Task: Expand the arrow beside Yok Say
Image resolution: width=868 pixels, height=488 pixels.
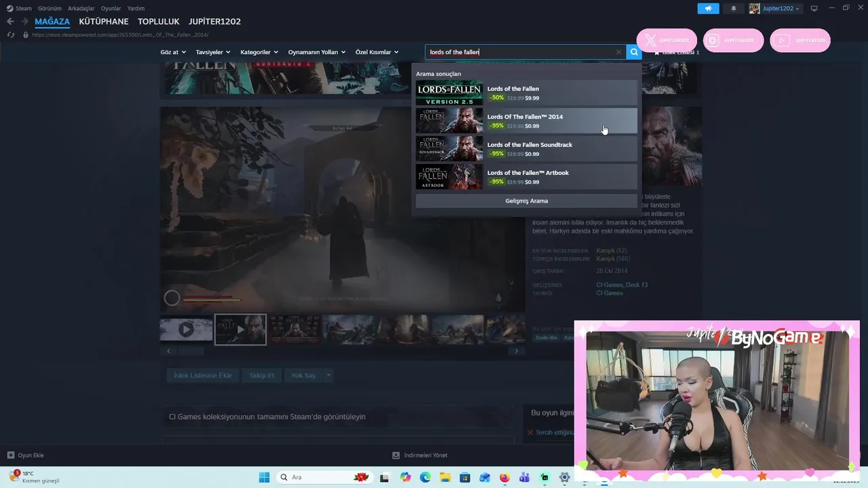Action: tap(328, 375)
